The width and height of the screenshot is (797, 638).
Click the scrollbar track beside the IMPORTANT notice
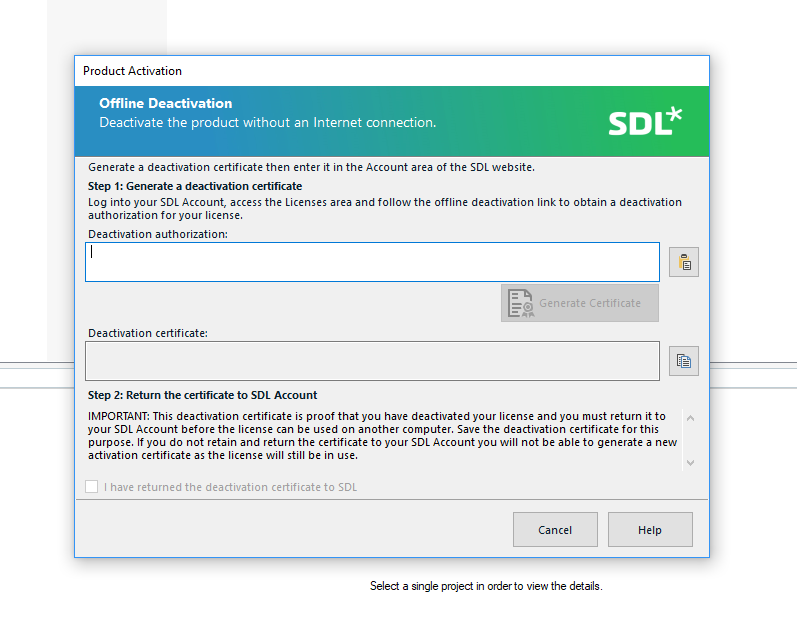pyautogui.click(x=690, y=440)
